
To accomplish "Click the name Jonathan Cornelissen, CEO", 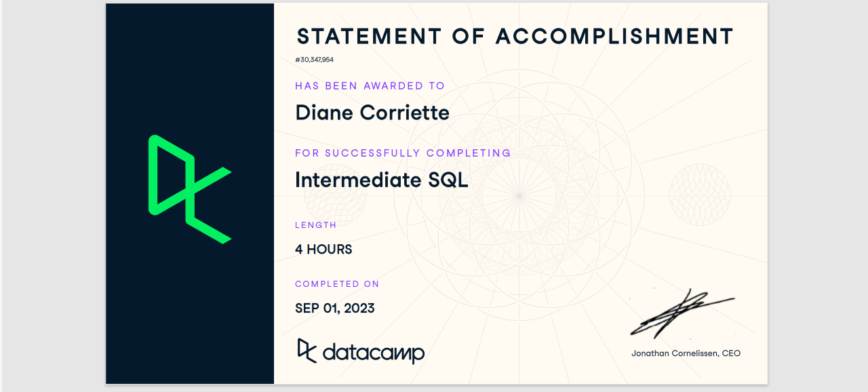I will 686,353.
